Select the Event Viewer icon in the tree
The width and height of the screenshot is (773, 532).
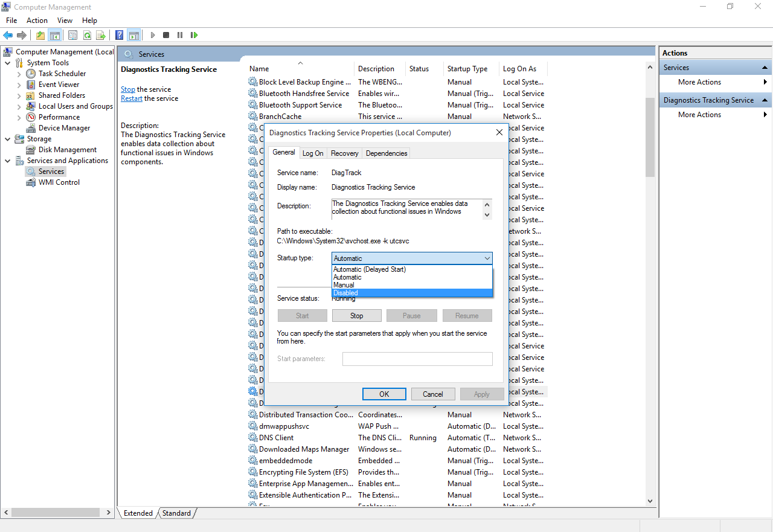(x=31, y=85)
